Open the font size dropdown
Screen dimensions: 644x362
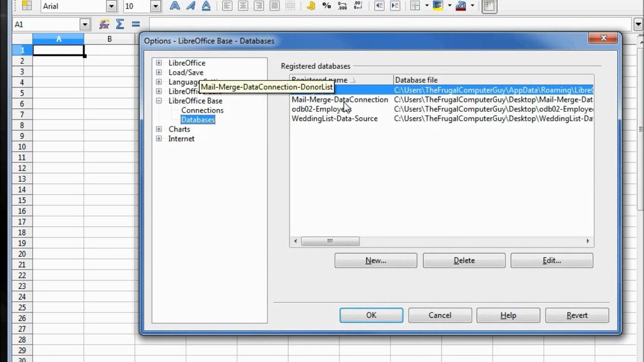coord(156,6)
